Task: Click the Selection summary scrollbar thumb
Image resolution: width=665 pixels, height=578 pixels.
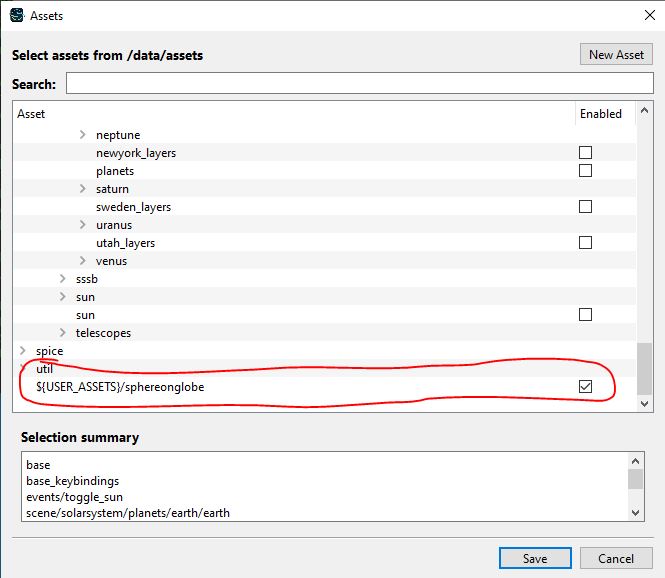Action: (635, 479)
